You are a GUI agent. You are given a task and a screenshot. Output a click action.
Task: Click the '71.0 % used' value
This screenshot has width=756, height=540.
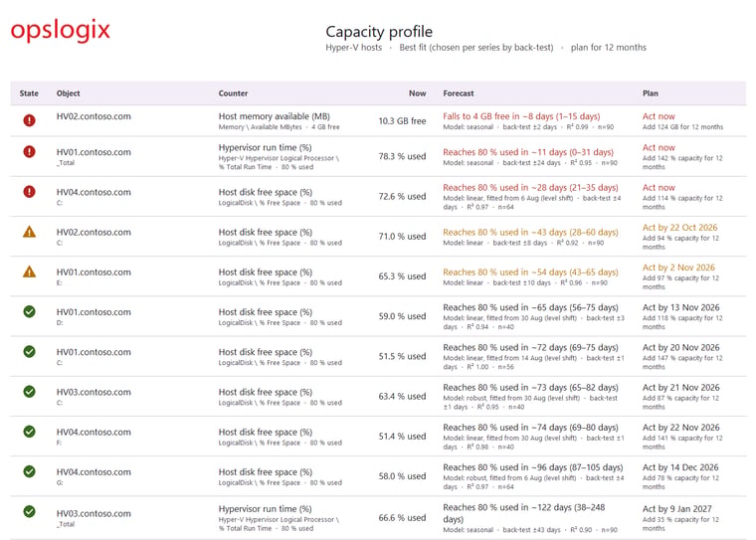(402, 237)
